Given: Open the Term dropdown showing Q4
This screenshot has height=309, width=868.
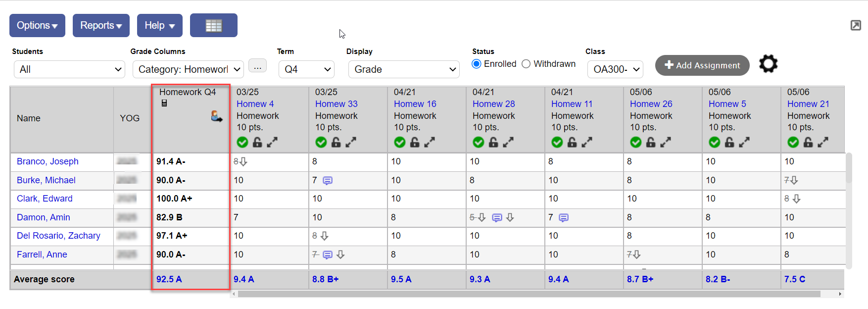Looking at the screenshot, I should 306,69.
